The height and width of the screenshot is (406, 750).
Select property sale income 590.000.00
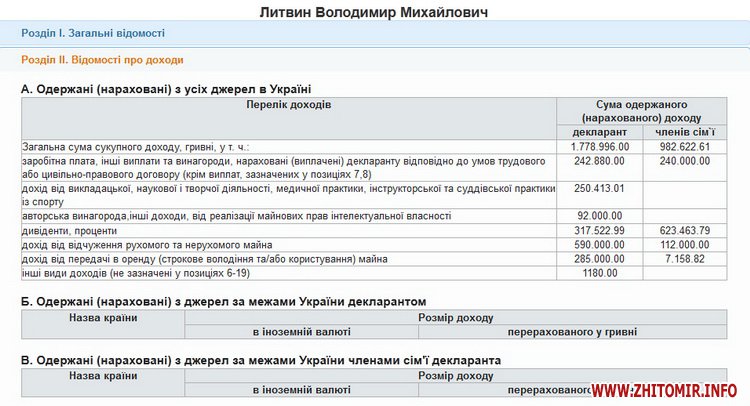tap(599, 245)
